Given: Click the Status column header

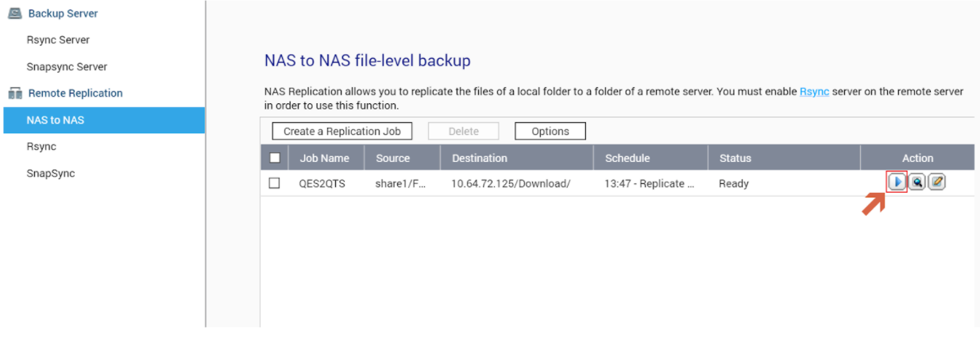Looking at the screenshot, I should pos(735,158).
